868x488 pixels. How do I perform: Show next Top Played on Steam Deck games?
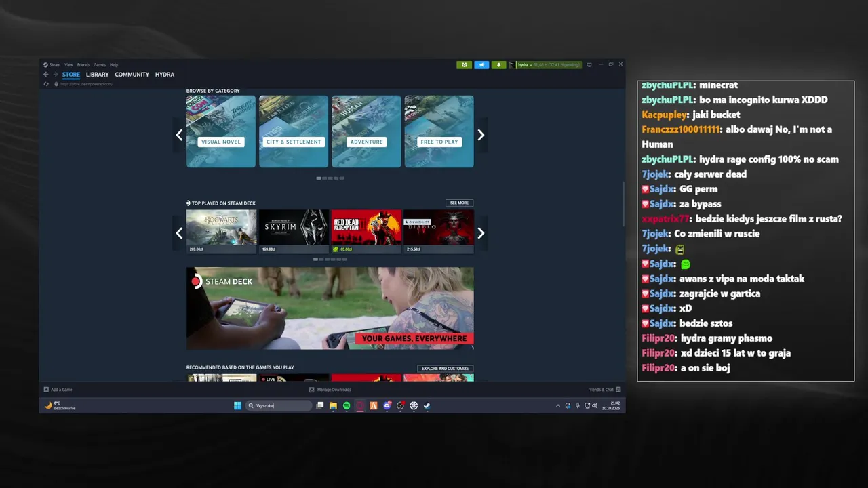pyautogui.click(x=481, y=233)
